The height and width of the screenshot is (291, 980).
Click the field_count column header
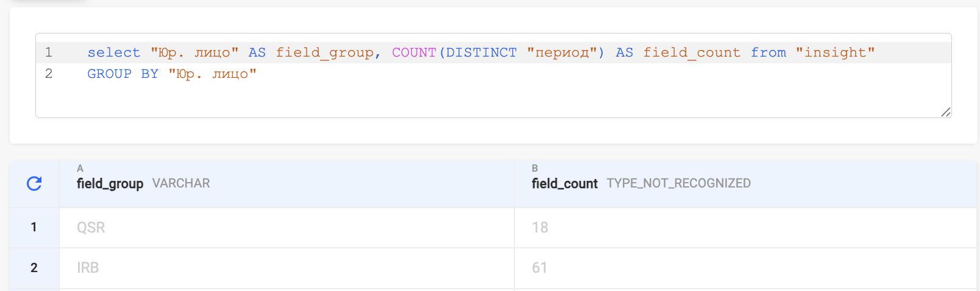pos(564,183)
